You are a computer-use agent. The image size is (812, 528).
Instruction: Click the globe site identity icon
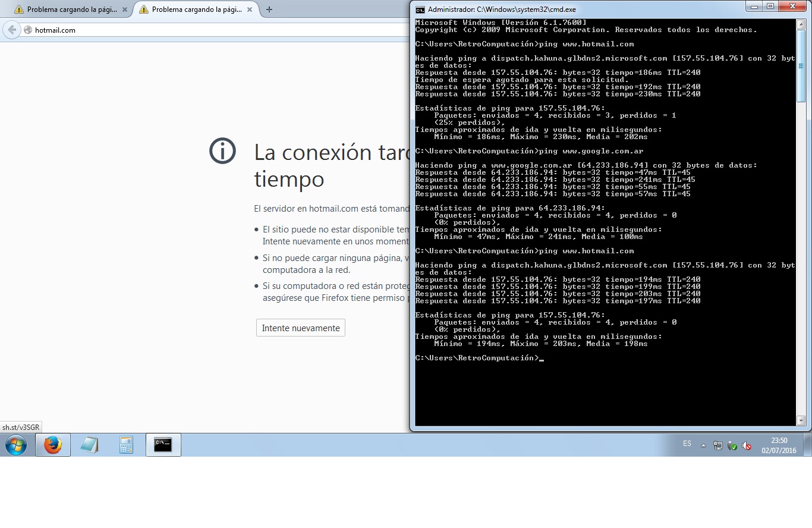pos(27,30)
